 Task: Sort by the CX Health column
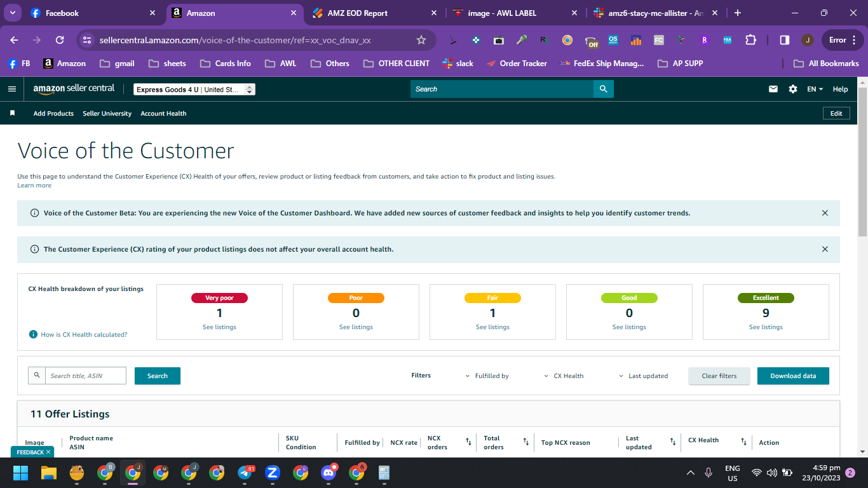pos(743,442)
